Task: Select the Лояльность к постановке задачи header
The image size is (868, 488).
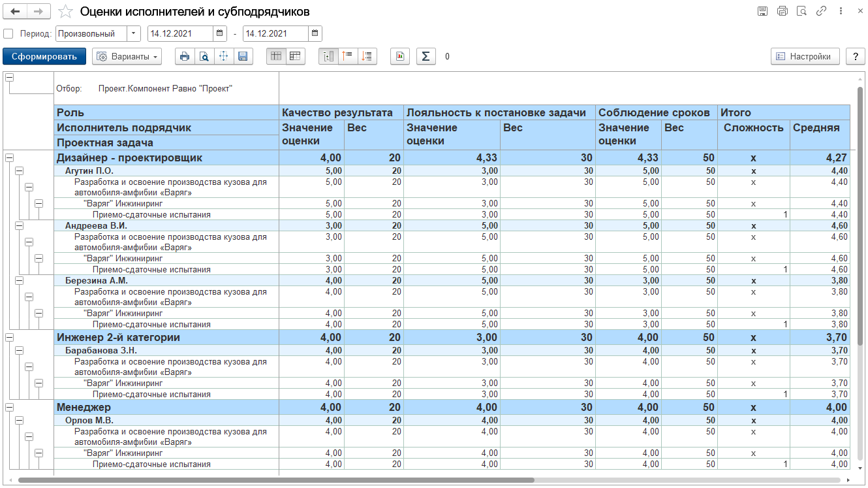Action: (499, 112)
